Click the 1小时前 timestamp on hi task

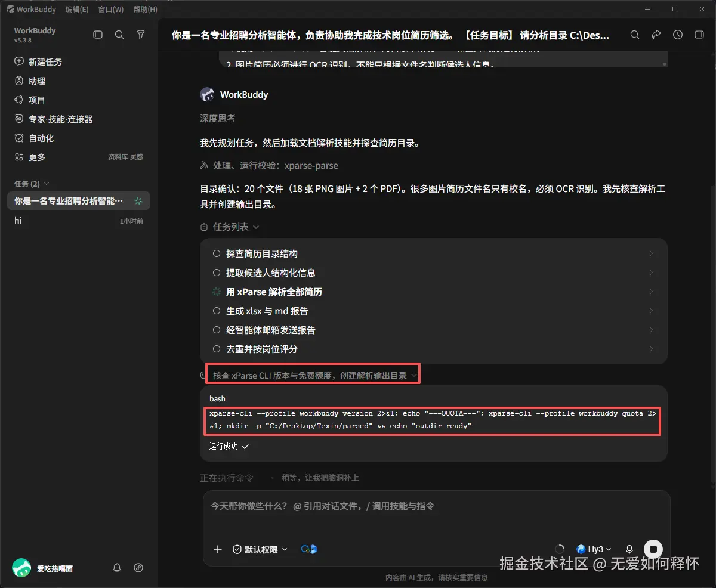tap(131, 221)
